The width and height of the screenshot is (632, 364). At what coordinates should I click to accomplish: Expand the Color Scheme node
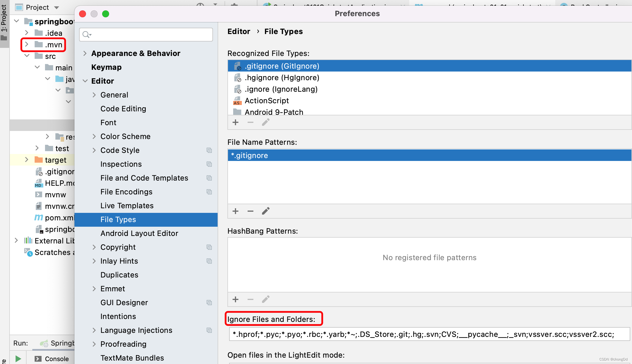pos(94,136)
